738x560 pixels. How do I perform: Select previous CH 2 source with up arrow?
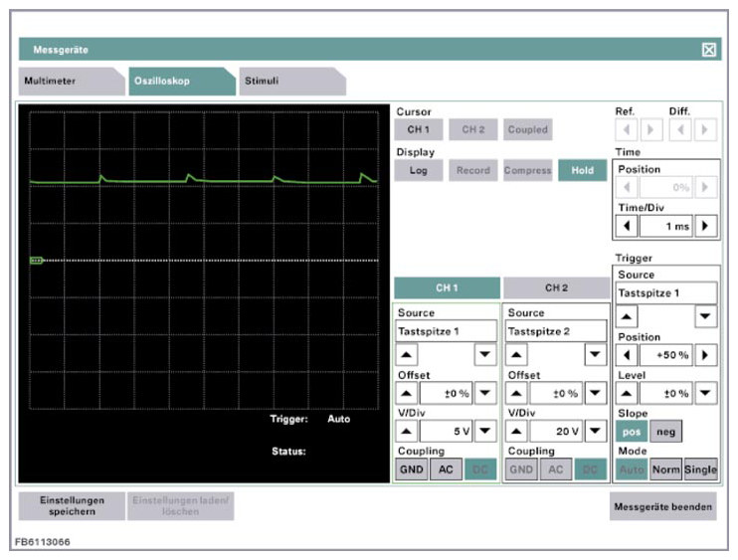516,355
